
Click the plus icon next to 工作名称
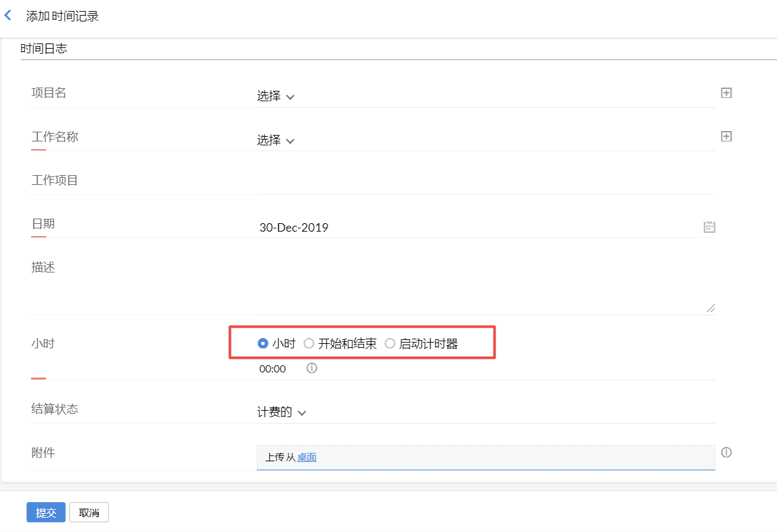pos(726,136)
